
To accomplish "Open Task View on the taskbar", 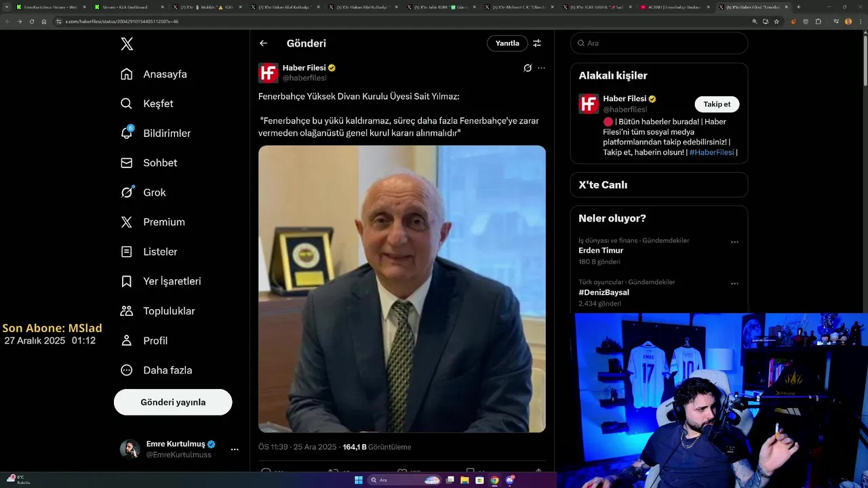I will tap(450, 480).
